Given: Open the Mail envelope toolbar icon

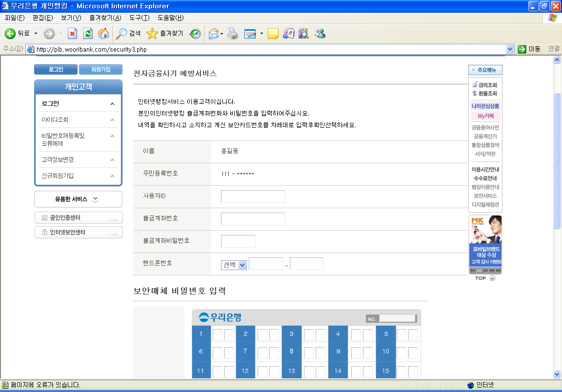Looking at the screenshot, I should 214,34.
